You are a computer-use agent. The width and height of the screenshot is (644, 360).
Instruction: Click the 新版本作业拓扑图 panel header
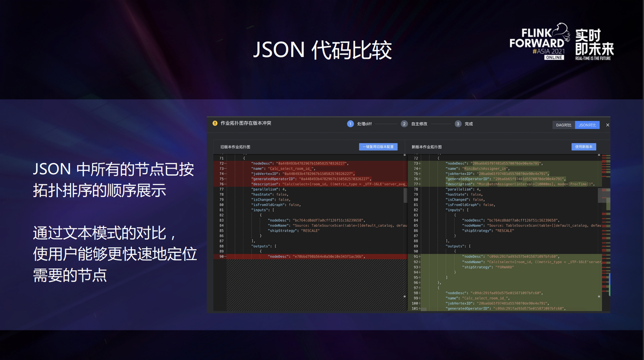[427, 147]
